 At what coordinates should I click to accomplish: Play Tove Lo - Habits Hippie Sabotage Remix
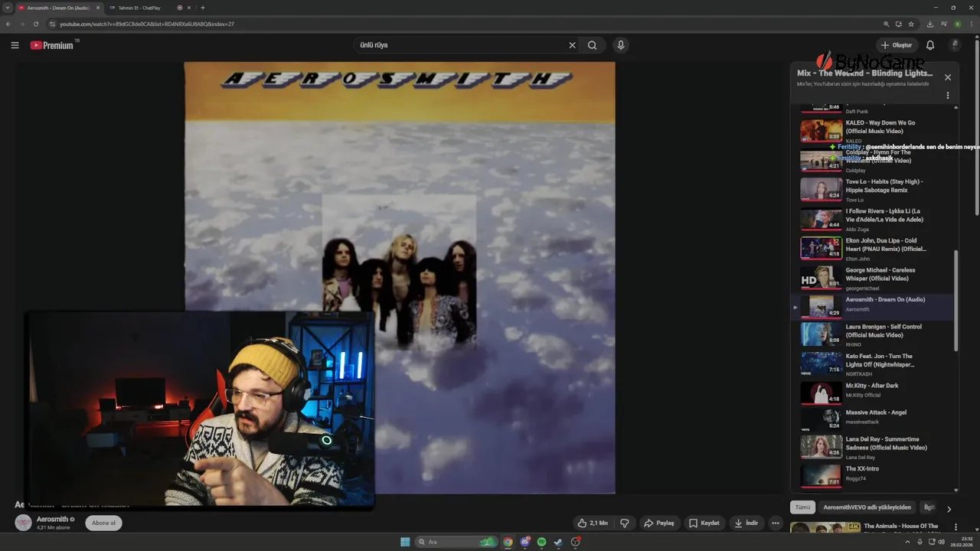click(873, 190)
